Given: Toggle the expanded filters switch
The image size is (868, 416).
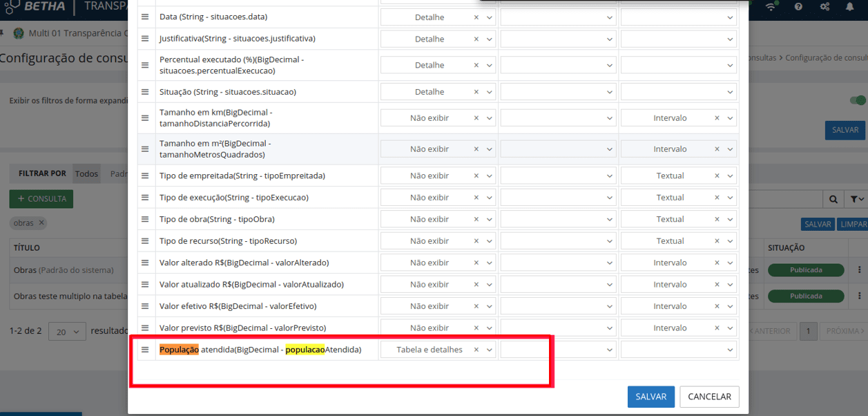Looking at the screenshot, I should [858, 100].
